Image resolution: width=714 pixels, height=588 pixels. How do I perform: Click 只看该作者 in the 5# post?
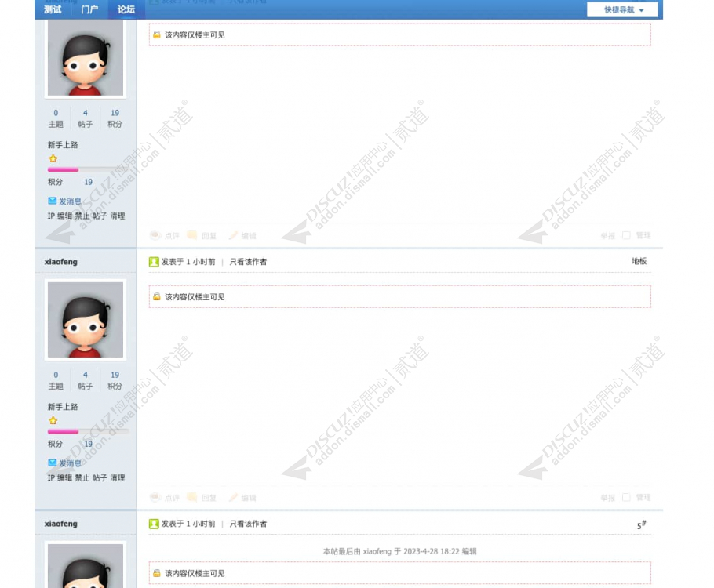(x=248, y=524)
